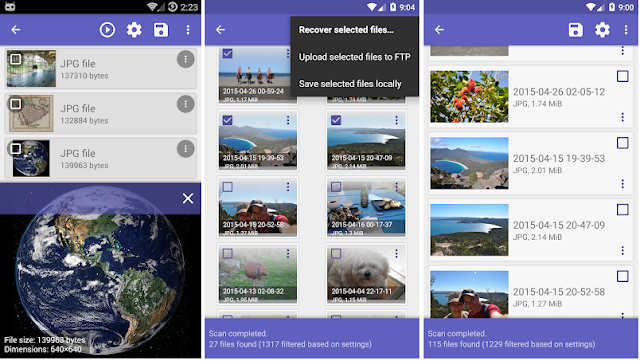This screenshot has height=361, width=640.
Task: Check the 2015-04-15 20-52-58 list item
Action: pos(622,276)
